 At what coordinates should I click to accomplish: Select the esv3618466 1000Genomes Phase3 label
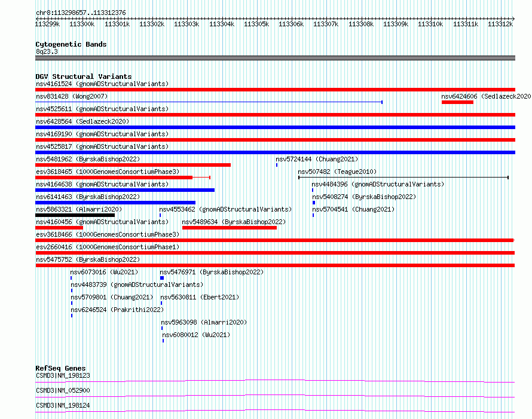tap(108, 234)
